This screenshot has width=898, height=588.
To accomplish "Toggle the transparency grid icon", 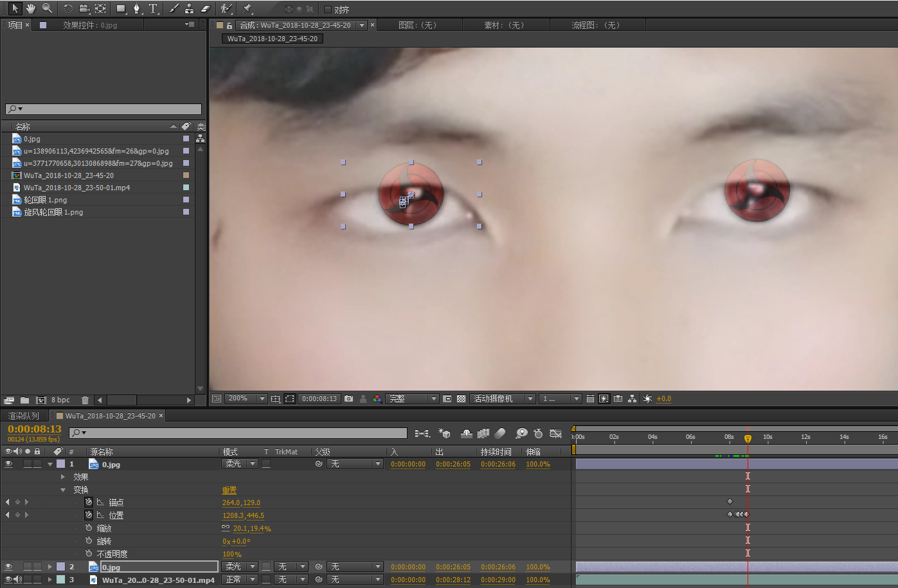I will (461, 398).
